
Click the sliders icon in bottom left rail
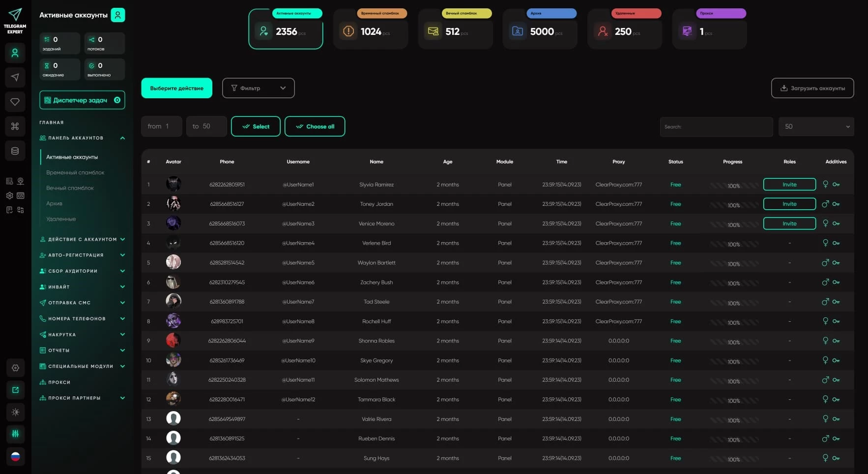pos(15,434)
